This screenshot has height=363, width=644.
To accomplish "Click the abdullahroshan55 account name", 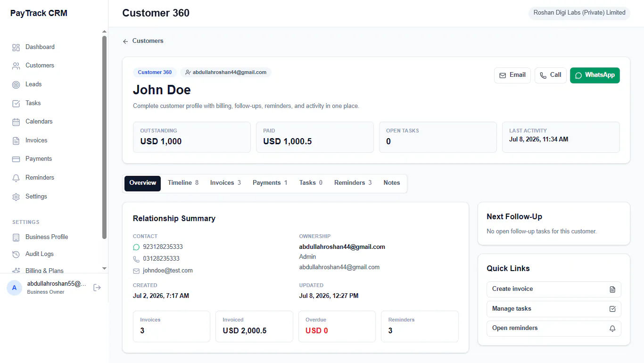I will [57, 284].
